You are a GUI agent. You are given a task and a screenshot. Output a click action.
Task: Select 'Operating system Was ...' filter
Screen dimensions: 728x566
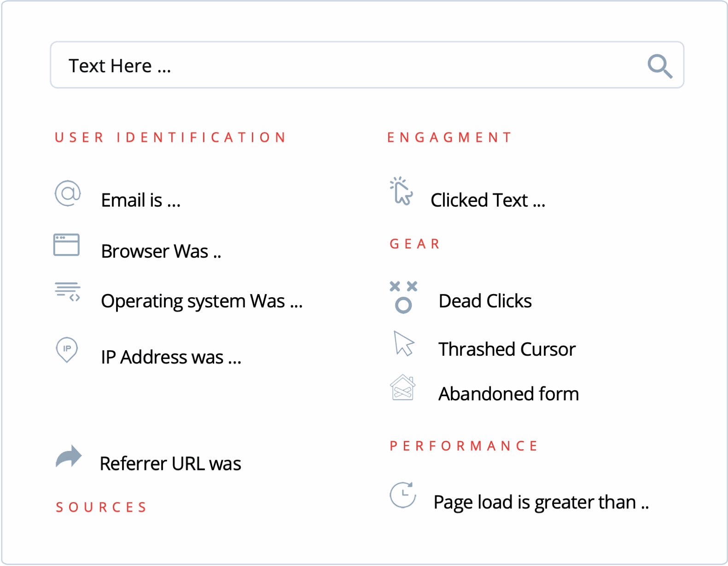pyautogui.click(x=202, y=301)
